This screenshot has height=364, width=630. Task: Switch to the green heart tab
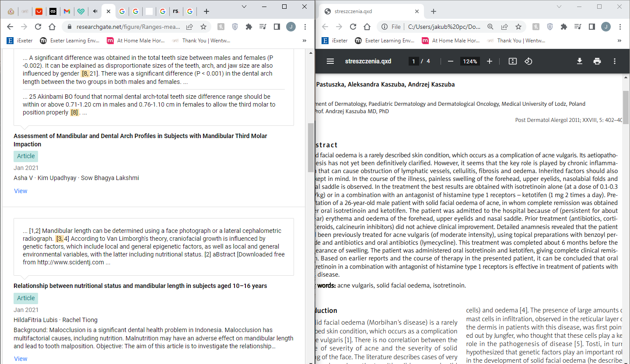pos(80,11)
